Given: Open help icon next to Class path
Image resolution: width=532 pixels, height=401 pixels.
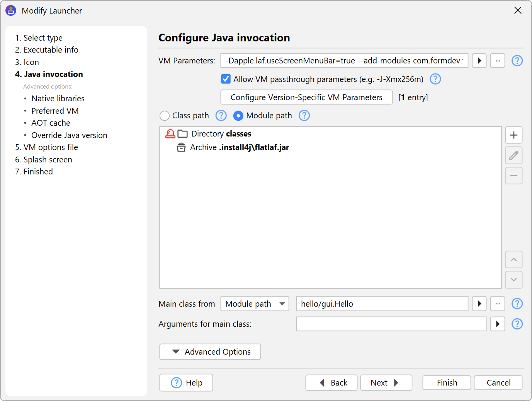Looking at the screenshot, I should [221, 116].
